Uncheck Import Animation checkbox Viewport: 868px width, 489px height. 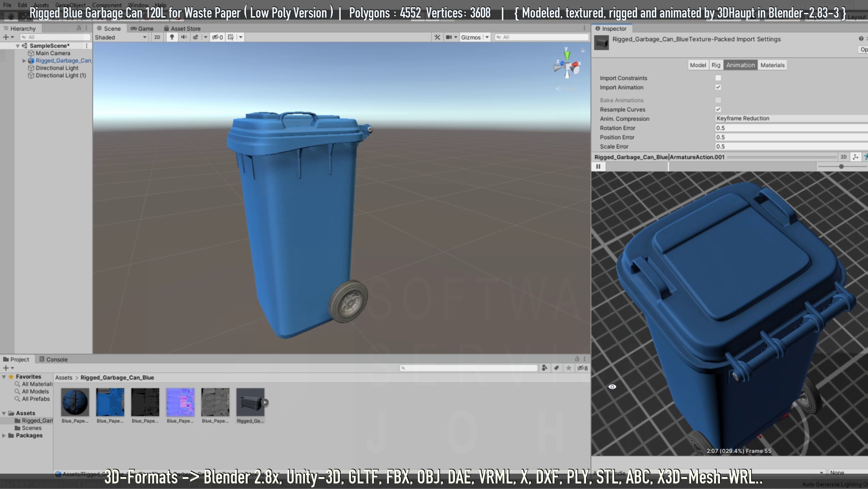[718, 87]
